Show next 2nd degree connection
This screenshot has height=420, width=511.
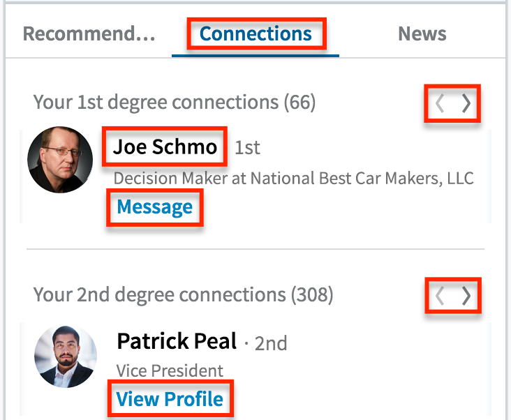[x=466, y=296]
